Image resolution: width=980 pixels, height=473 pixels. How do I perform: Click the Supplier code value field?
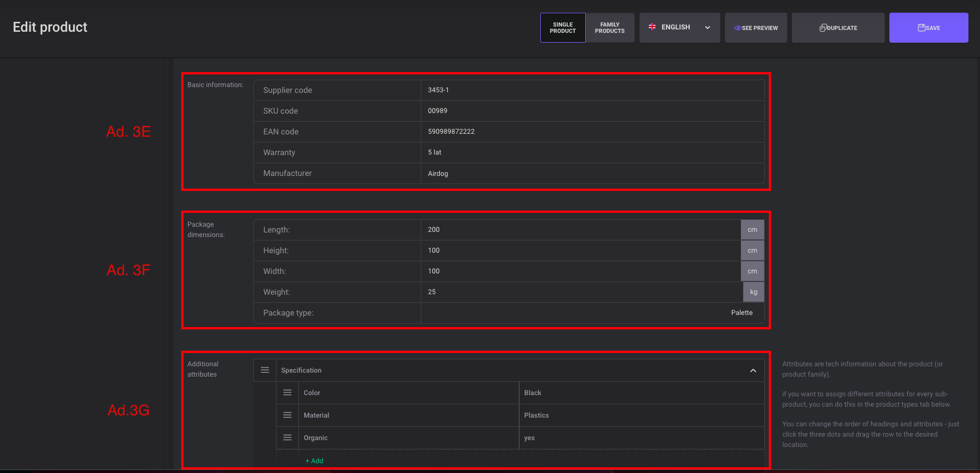592,90
